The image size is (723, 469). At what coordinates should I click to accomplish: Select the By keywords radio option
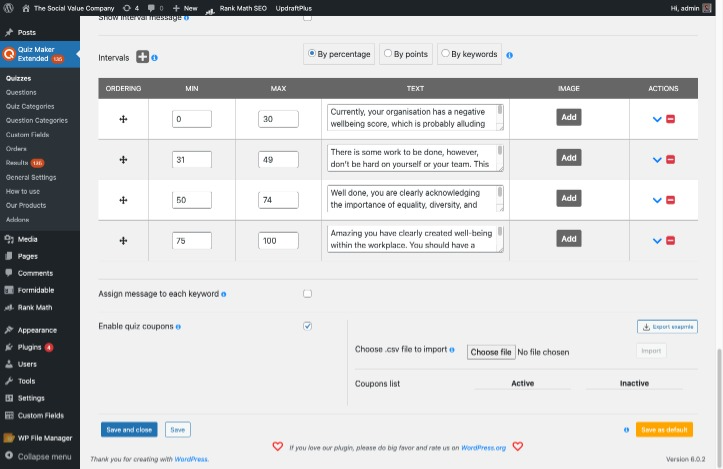(445, 54)
